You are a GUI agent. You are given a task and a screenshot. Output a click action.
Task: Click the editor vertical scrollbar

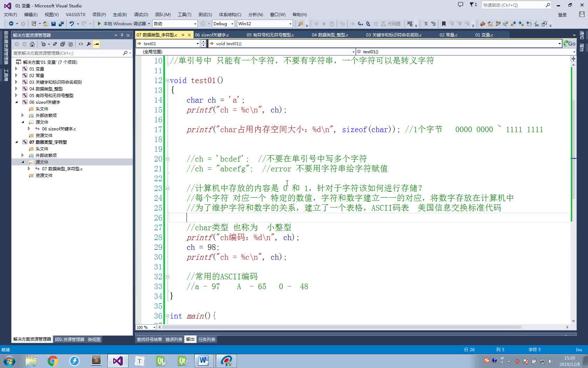point(573,192)
